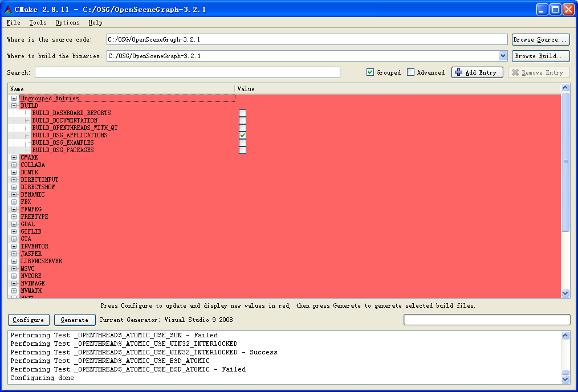The width and height of the screenshot is (578, 392).
Task: Click the Name column header
Action: point(121,89)
